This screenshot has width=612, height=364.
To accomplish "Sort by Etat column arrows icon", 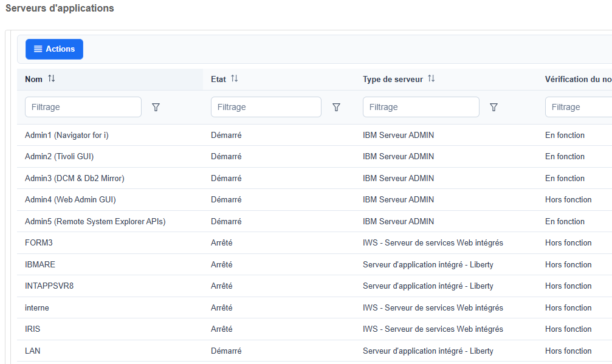I will pos(234,78).
